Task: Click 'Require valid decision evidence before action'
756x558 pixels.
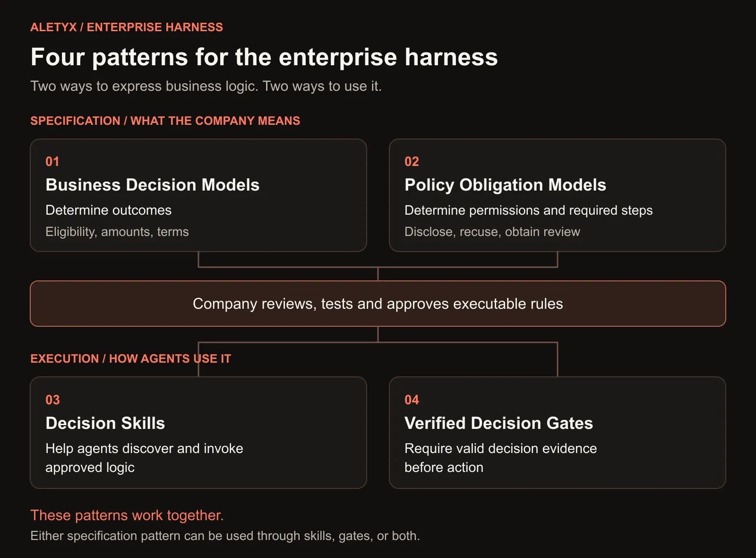Action: click(x=501, y=458)
